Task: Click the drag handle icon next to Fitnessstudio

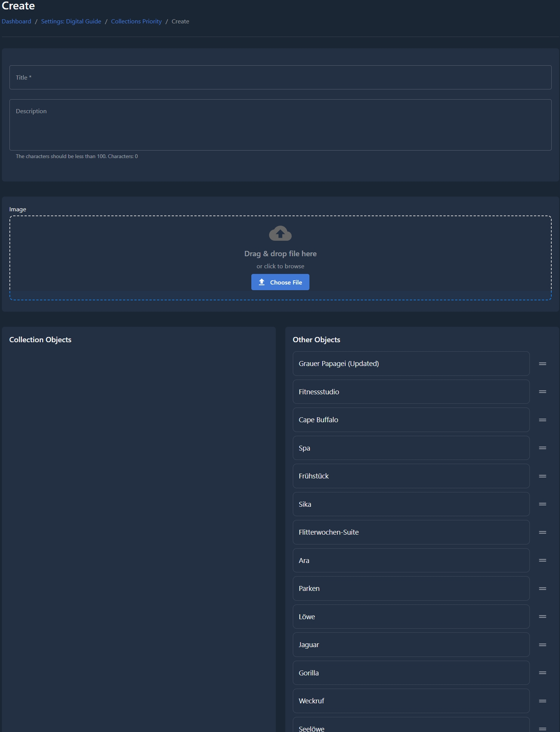Action: [x=542, y=392]
